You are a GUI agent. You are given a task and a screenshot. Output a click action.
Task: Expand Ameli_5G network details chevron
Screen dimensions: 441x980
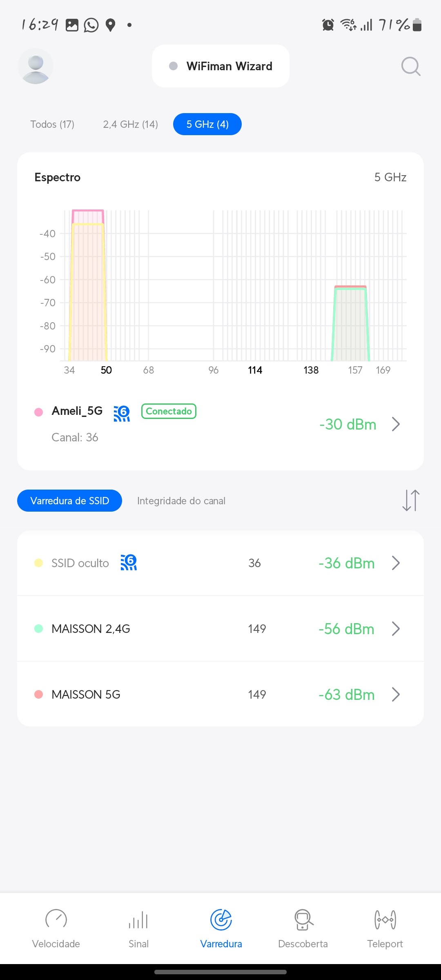coord(395,424)
